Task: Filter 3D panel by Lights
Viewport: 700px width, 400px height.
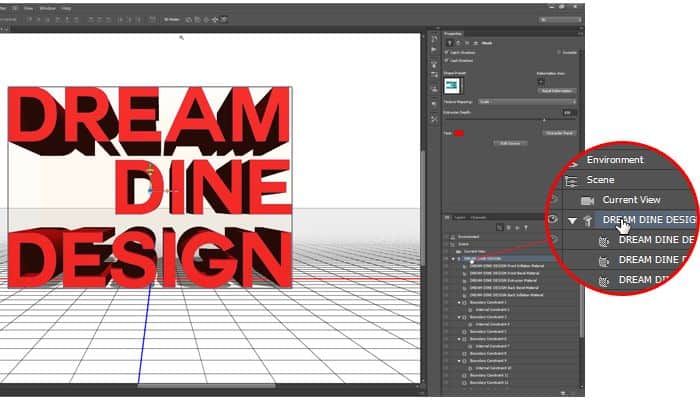Action: tap(525, 228)
